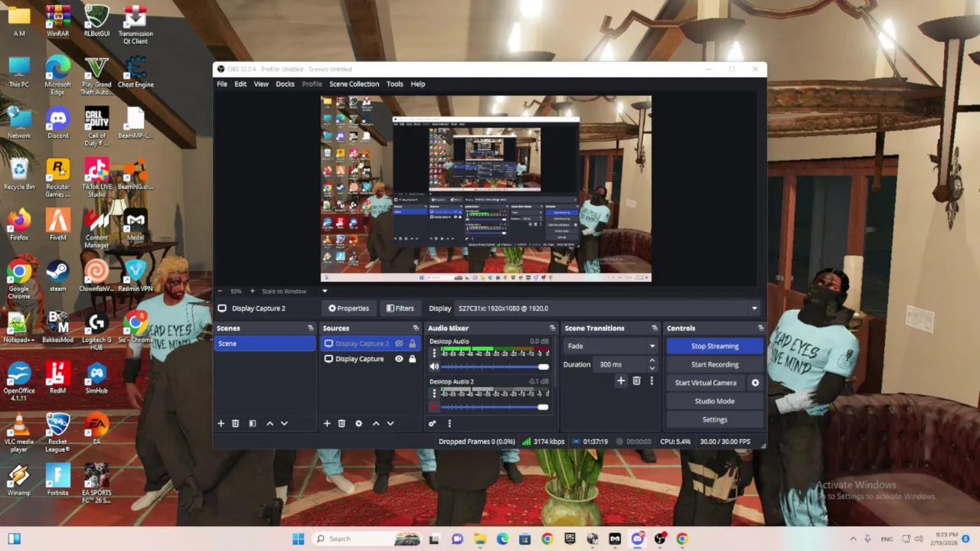
Task: Stop Streaming
Action: click(x=714, y=346)
